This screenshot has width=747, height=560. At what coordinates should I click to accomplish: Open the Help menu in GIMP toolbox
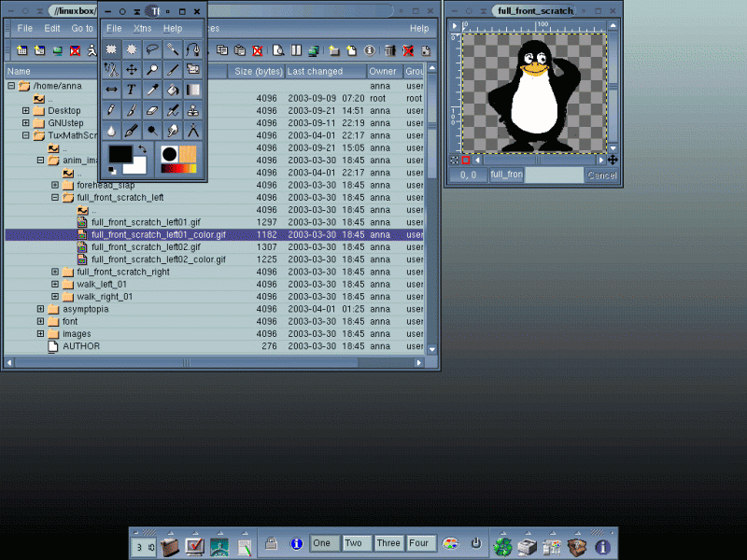(x=173, y=29)
